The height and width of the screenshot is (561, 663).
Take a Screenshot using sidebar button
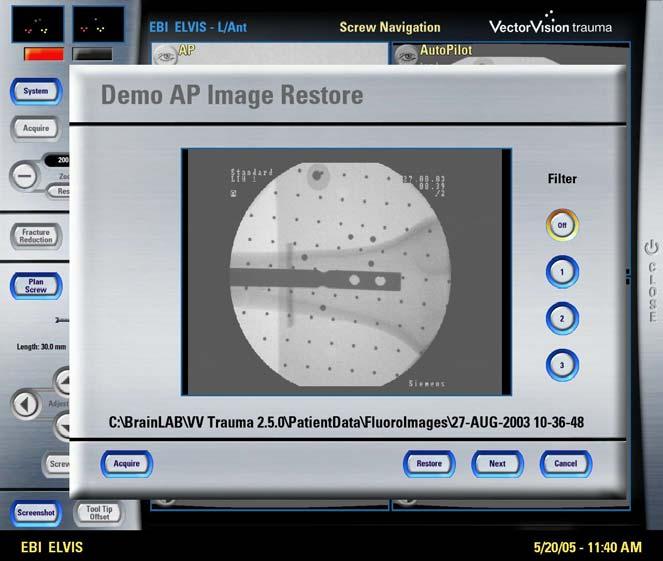click(x=36, y=512)
